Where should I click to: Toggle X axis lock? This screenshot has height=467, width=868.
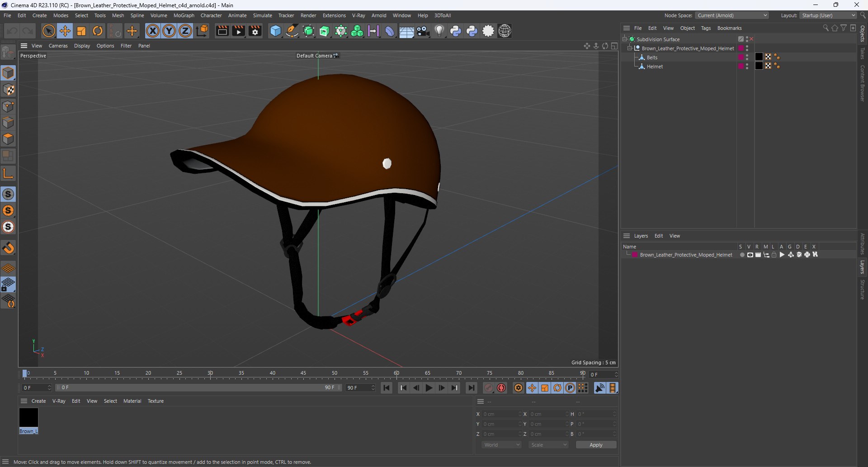153,31
